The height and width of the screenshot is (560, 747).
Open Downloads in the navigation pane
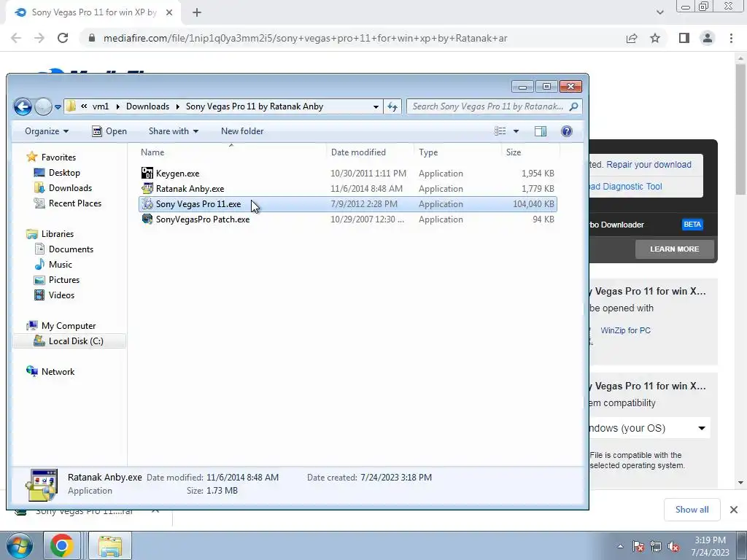tap(63, 187)
